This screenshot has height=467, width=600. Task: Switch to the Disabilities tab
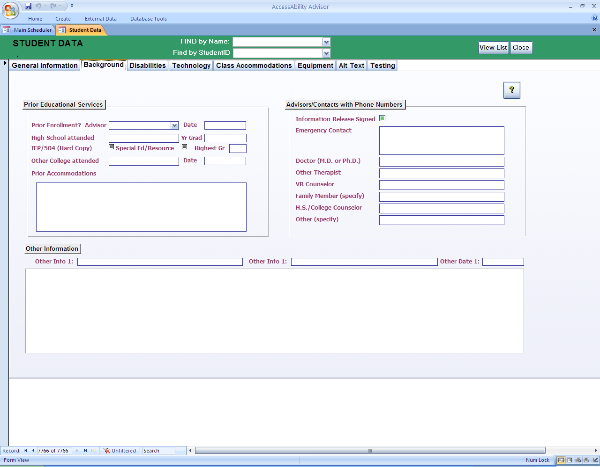tap(148, 66)
